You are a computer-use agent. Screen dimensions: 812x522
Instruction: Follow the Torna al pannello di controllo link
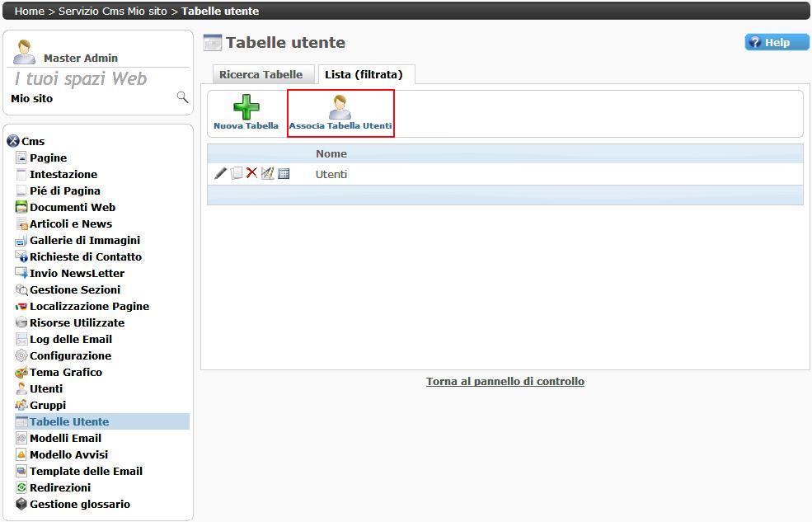(x=505, y=381)
